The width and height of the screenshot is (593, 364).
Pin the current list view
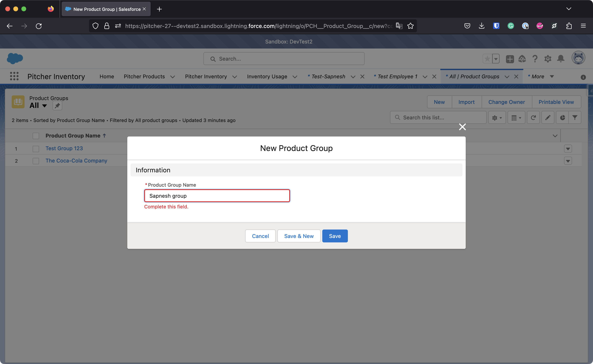pyautogui.click(x=57, y=106)
